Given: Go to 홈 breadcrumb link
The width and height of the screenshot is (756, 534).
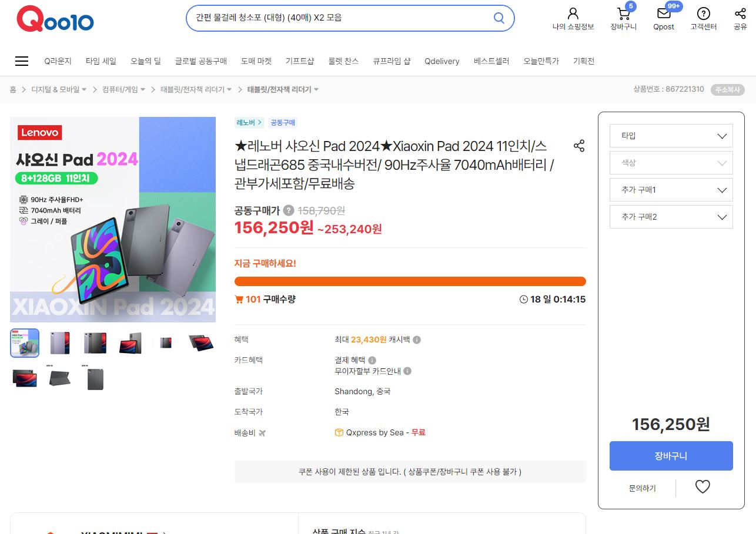Looking at the screenshot, I should (x=13, y=89).
